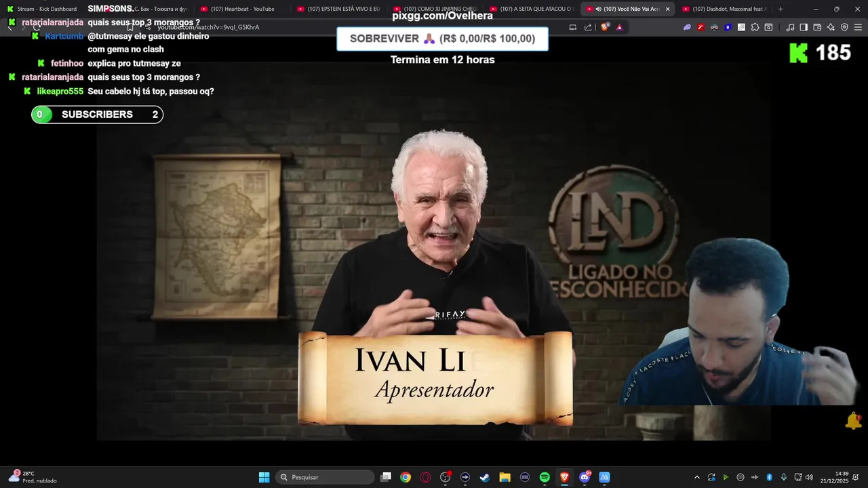The height and width of the screenshot is (488, 868).
Task: Open Leo AI sparkle icon in toolbar
Action: 831,27
